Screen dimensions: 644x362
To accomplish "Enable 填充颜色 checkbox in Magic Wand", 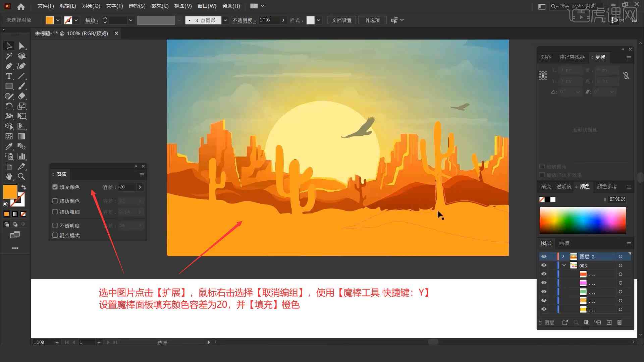I will pyautogui.click(x=55, y=186).
